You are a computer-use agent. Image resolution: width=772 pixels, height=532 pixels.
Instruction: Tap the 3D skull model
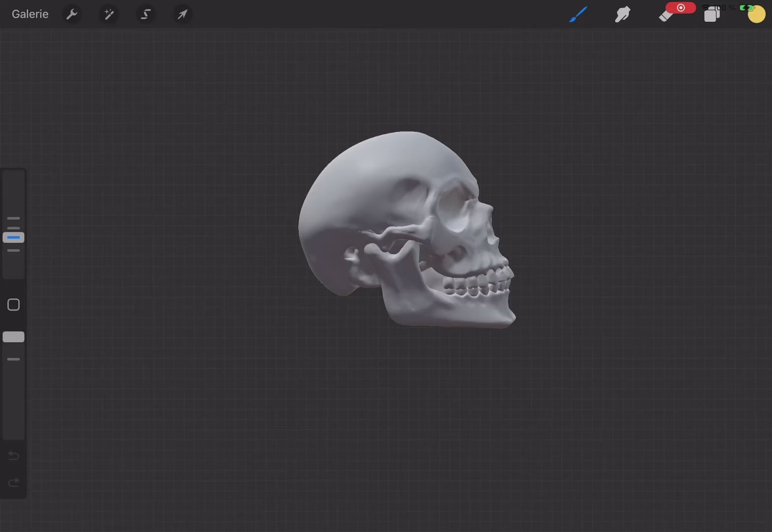tap(407, 229)
